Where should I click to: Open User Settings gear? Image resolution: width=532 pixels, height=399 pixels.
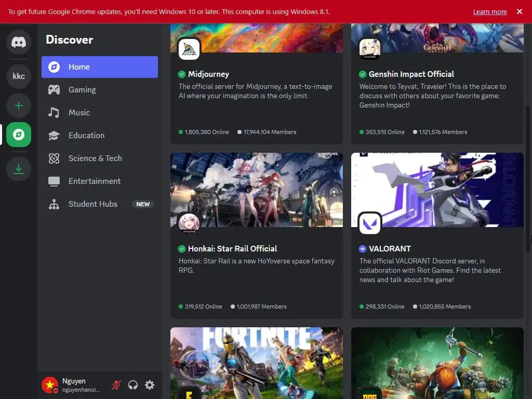click(150, 385)
